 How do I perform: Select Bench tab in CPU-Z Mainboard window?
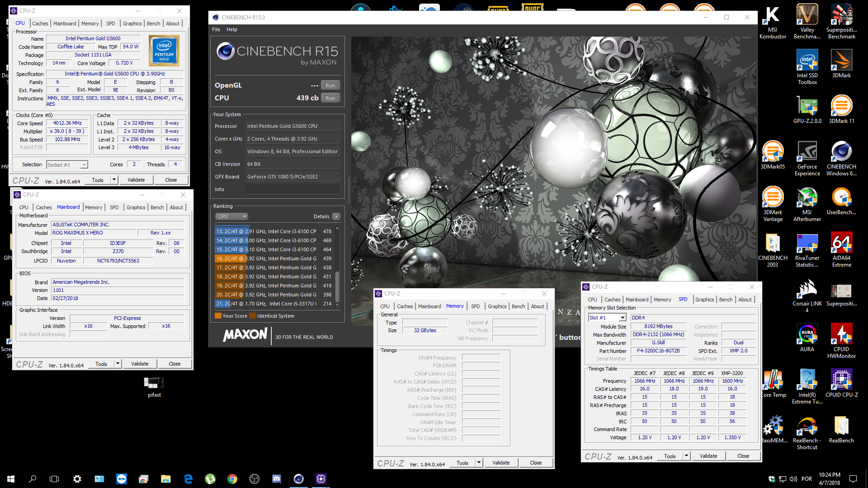pyautogui.click(x=157, y=207)
